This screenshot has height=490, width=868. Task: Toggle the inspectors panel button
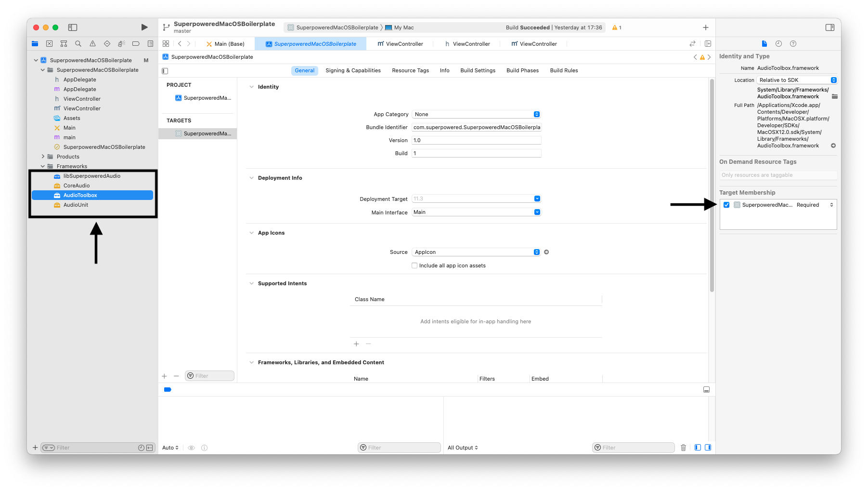[x=830, y=27]
